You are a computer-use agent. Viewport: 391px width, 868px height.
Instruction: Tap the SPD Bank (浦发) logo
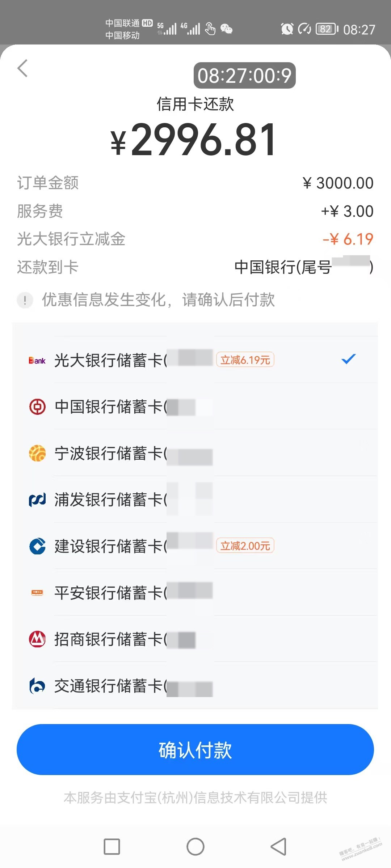(x=37, y=500)
